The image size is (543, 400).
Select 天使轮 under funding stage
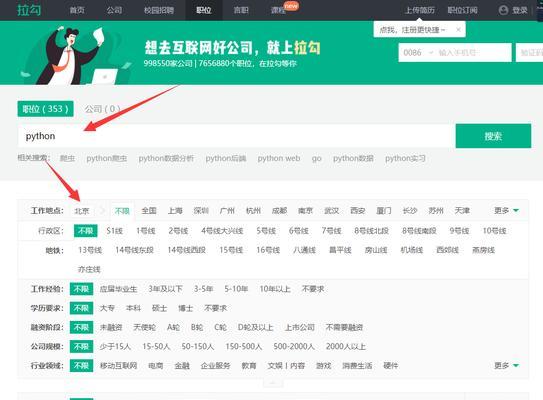144,327
